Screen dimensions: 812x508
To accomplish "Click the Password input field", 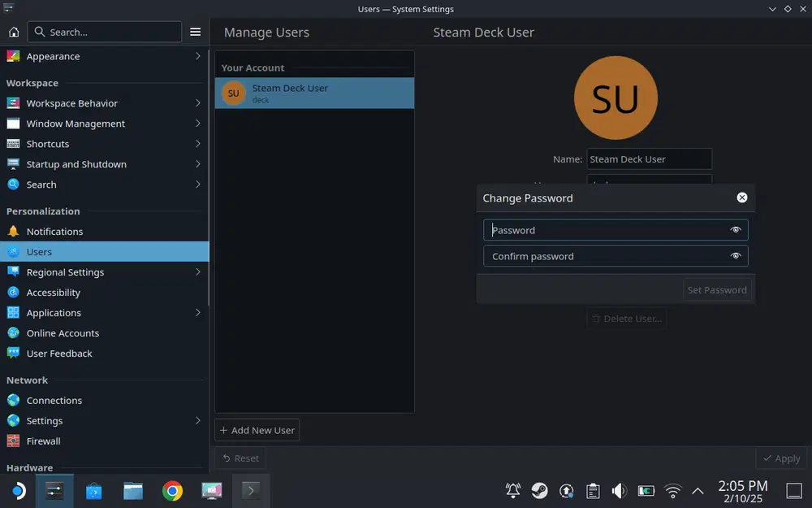I will 615,230.
